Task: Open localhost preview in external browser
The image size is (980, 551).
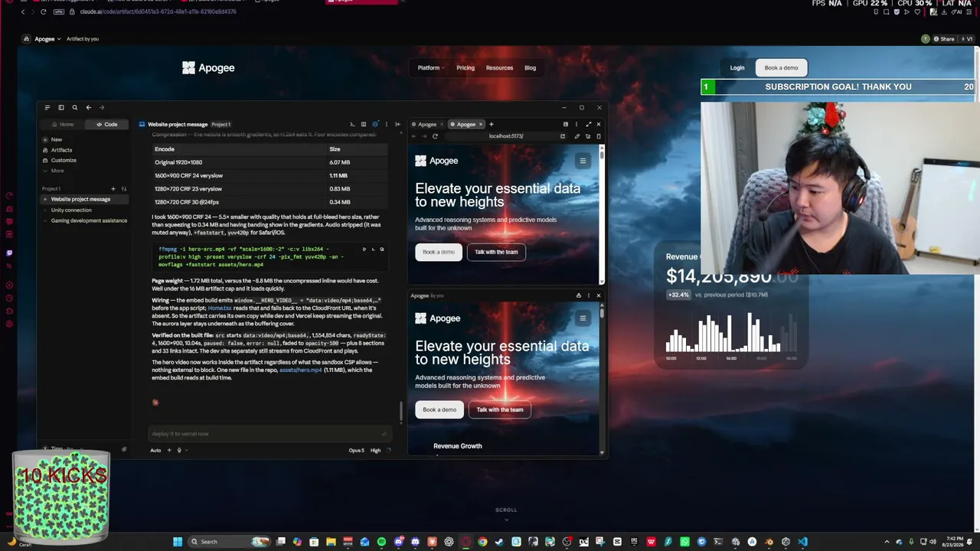Action: (563, 136)
